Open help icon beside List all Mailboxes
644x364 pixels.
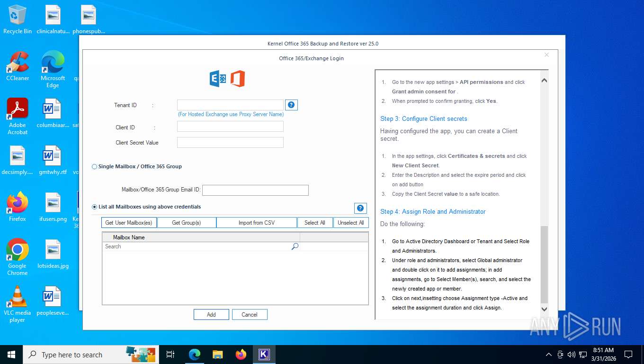pos(360,208)
